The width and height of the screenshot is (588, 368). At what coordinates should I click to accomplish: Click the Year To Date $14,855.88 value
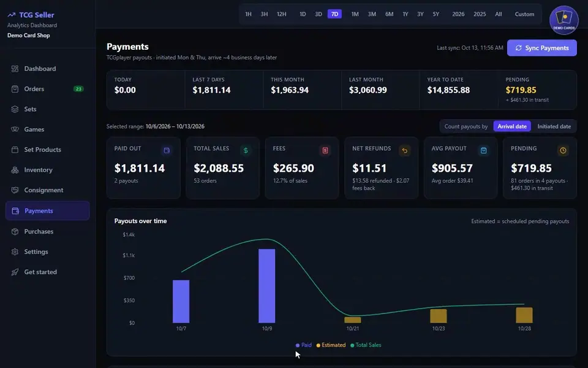(448, 90)
